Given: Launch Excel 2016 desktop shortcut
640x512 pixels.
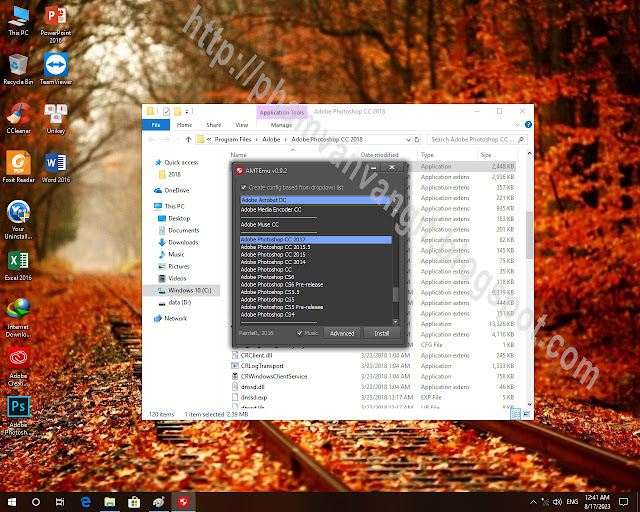Looking at the screenshot, I should [x=18, y=265].
